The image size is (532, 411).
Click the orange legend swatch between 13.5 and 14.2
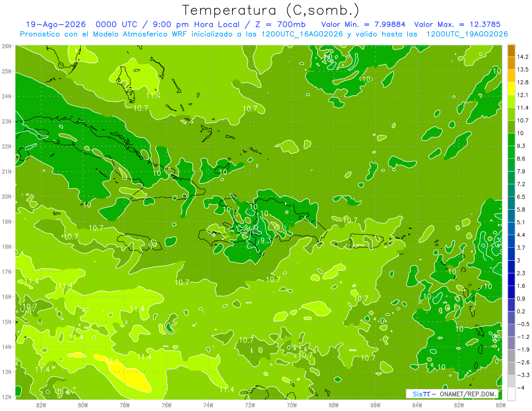tap(511, 63)
